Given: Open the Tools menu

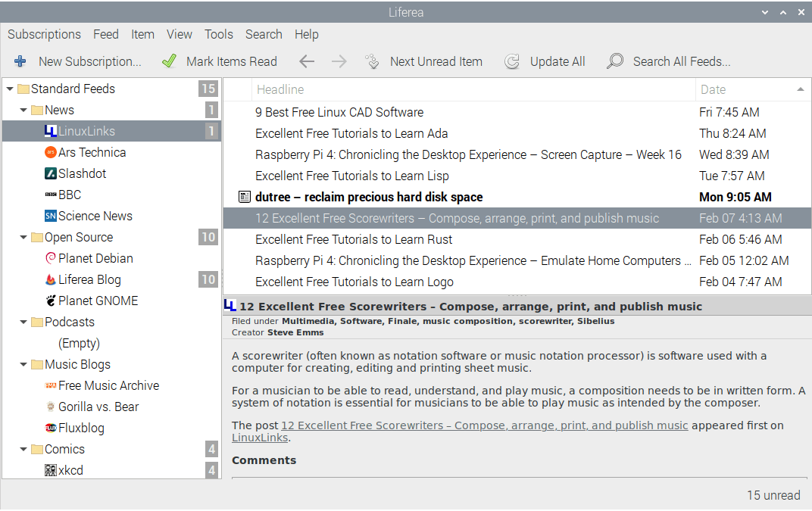Looking at the screenshot, I should [x=219, y=35].
